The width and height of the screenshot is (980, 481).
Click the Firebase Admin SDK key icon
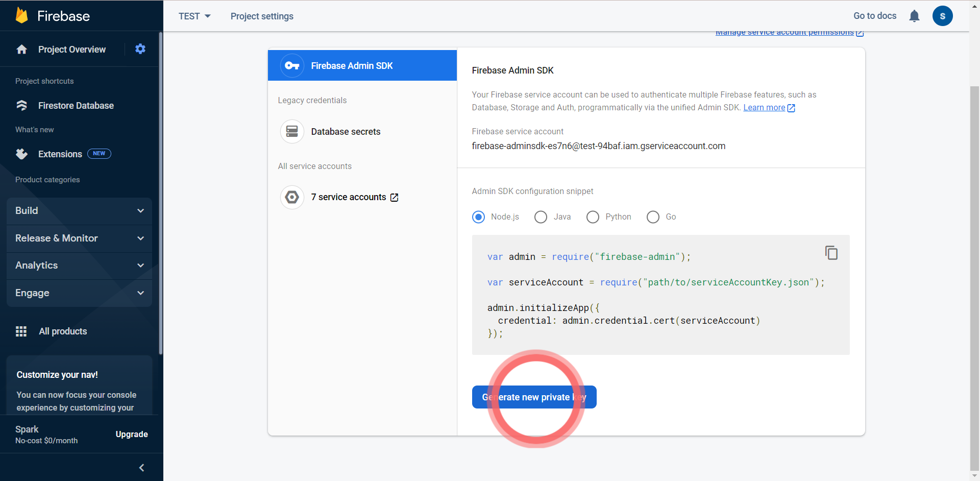point(292,65)
